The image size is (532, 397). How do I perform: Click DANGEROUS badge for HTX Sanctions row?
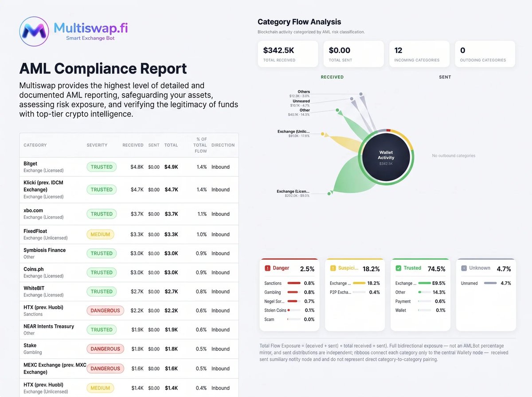click(105, 311)
